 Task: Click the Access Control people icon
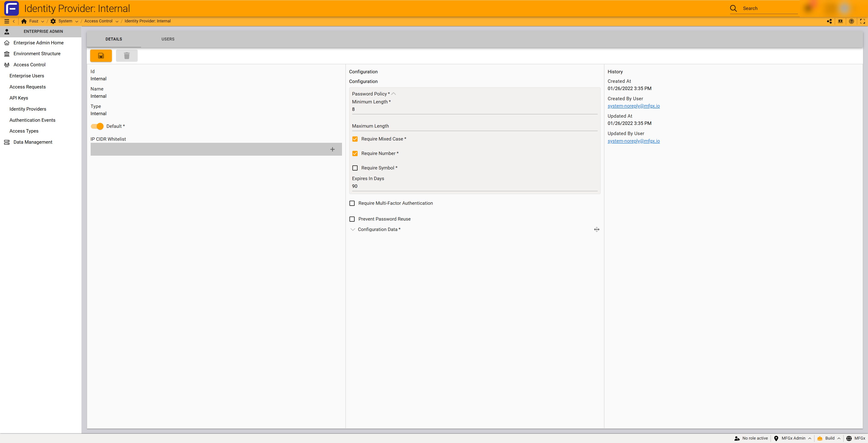tap(7, 65)
